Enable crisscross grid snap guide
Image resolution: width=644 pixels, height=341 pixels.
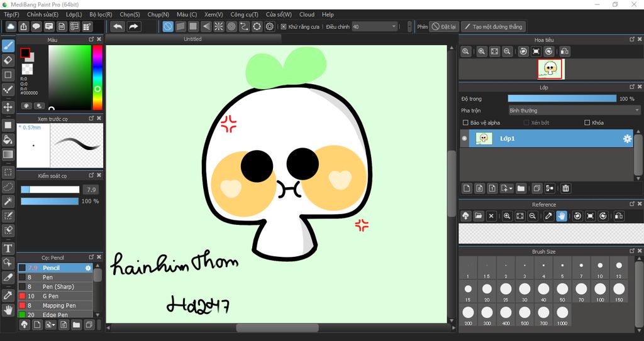click(193, 26)
